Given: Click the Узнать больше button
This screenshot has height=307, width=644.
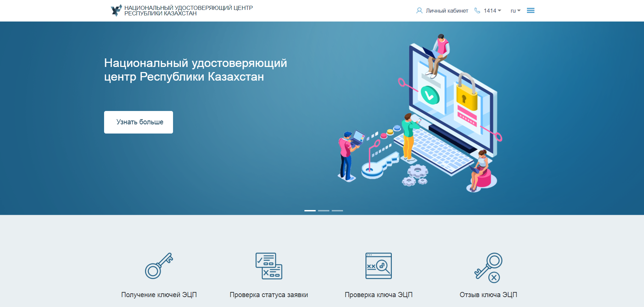Looking at the screenshot, I should pyautogui.click(x=139, y=122).
